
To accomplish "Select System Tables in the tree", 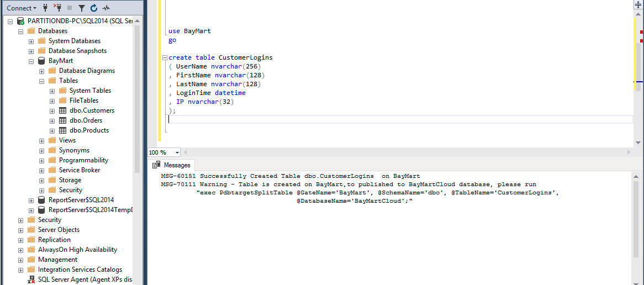I will [x=90, y=91].
